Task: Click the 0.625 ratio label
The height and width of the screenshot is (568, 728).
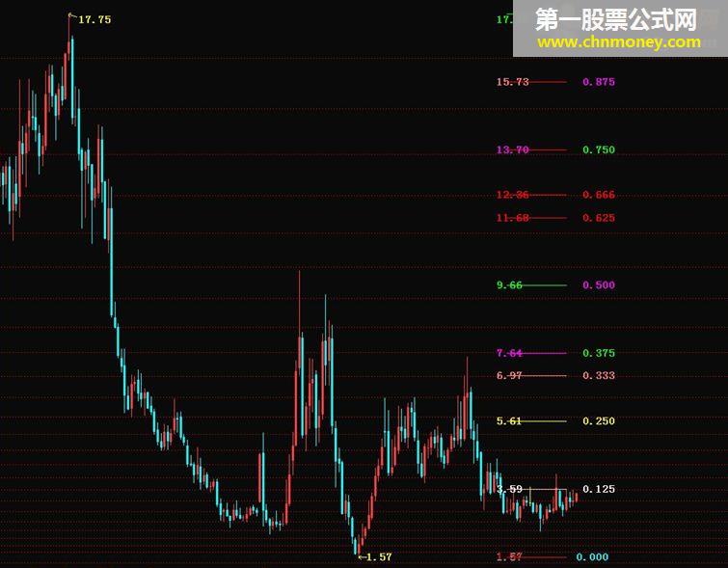Action: tap(599, 218)
